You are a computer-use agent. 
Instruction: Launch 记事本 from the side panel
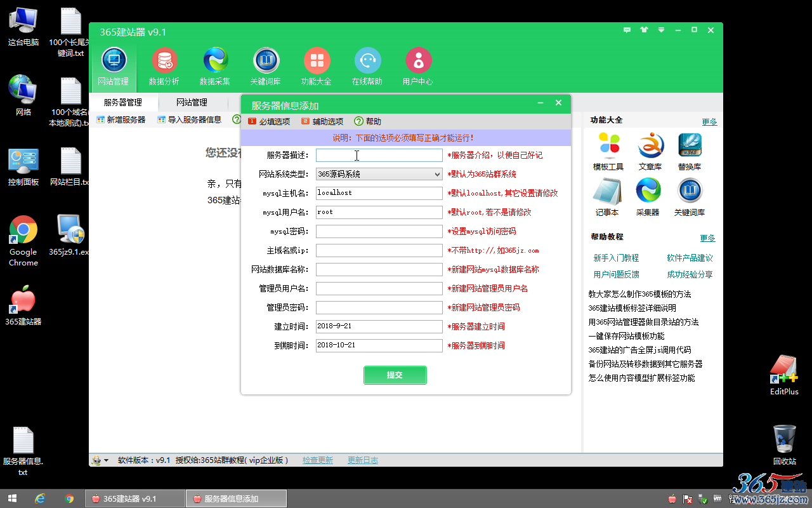[x=607, y=197]
